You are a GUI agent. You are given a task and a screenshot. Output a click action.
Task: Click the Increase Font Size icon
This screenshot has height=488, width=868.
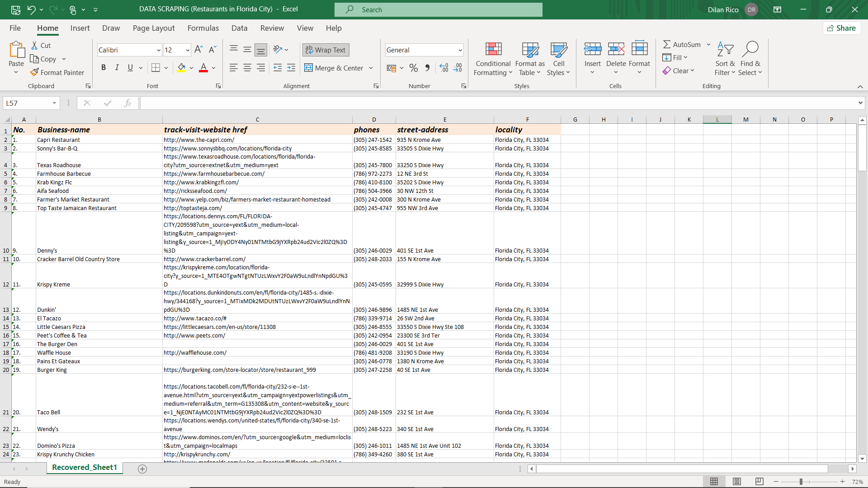[x=198, y=50]
